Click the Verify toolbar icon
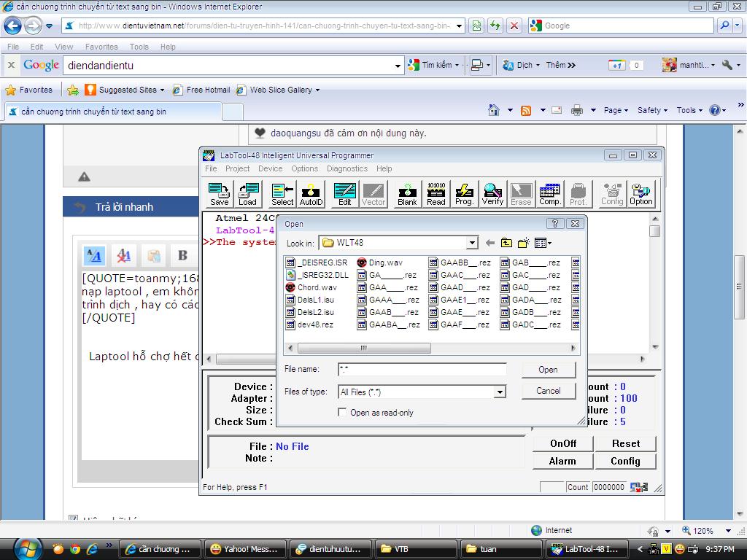The image size is (747, 560). [x=492, y=194]
